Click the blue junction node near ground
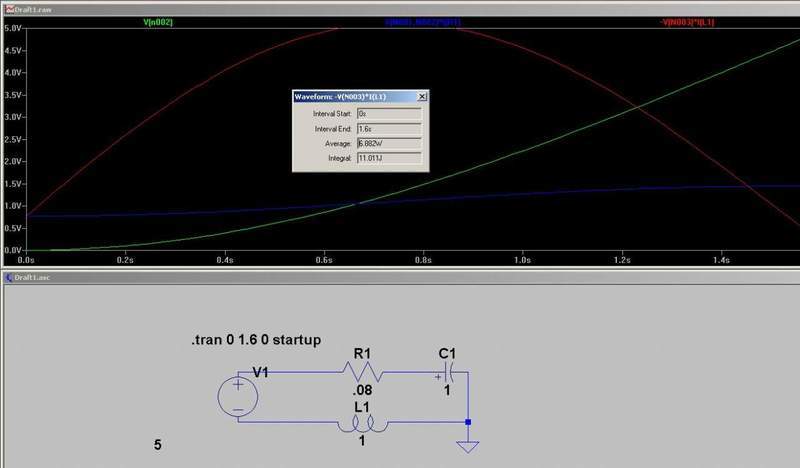Image resolution: width=800 pixels, height=468 pixels. click(x=468, y=422)
